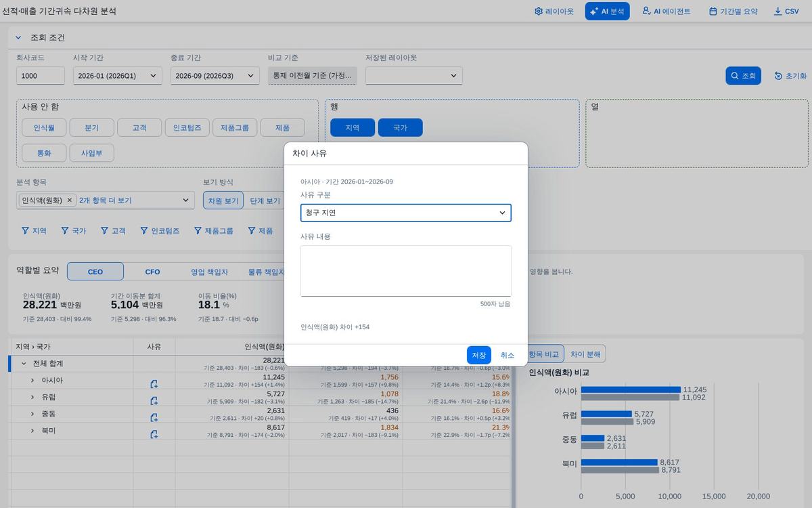
Task: Select the 인식월 dimension chip
Action: [x=44, y=127]
